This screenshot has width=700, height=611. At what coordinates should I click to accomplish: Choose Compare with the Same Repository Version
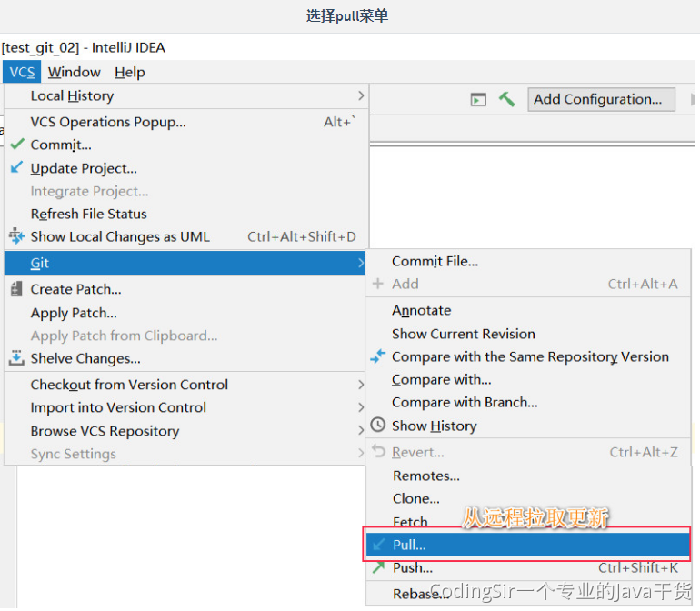(528, 356)
